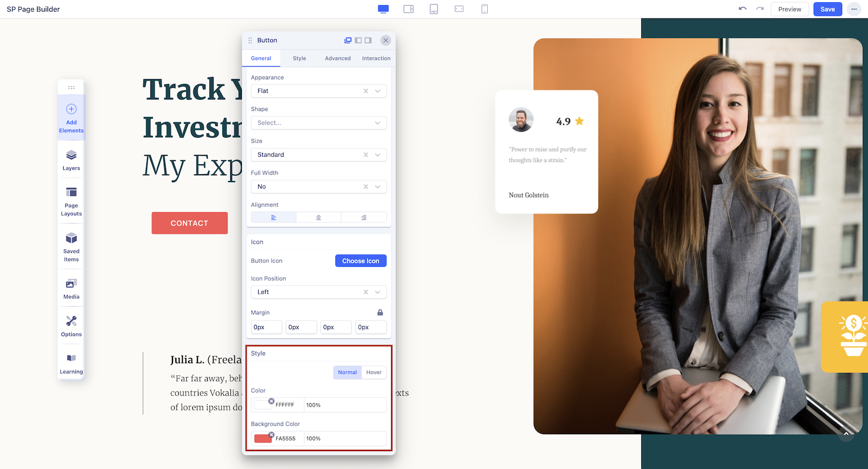Select the Hover style state
Viewport: 868px width, 469px height.
374,372
